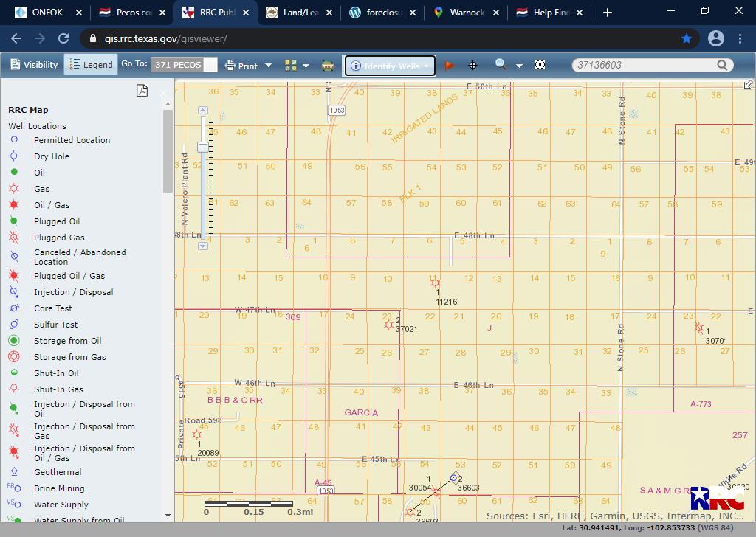Toggle the Visibility panel button

(34, 64)
